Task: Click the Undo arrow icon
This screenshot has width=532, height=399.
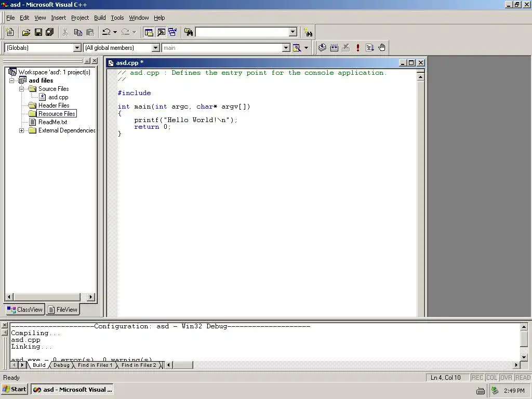Action: click(107, 32)
